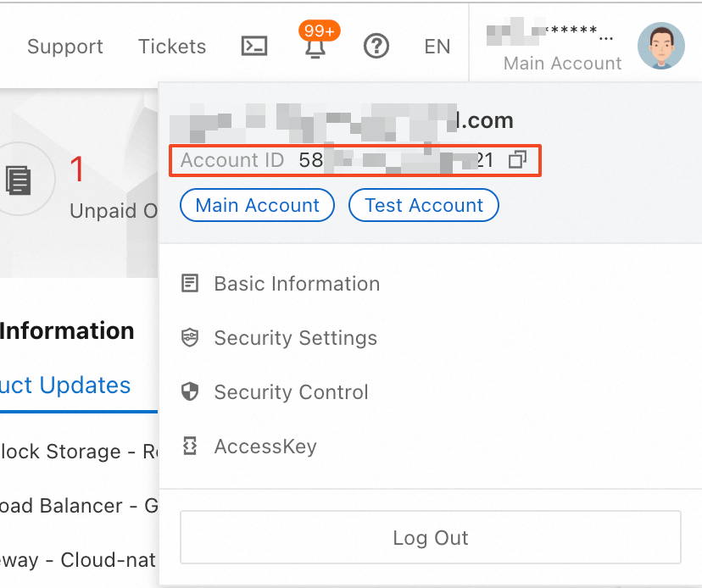This screenshot has width=702, height=588.
Task: Select the Main Account tag
Action: click(x=258, y=205)
